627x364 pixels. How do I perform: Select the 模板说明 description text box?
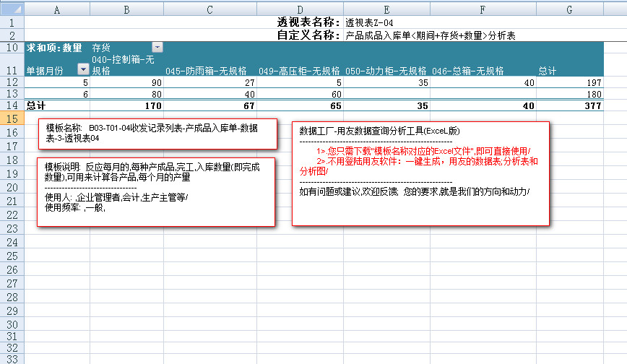(x=155, y=191)
